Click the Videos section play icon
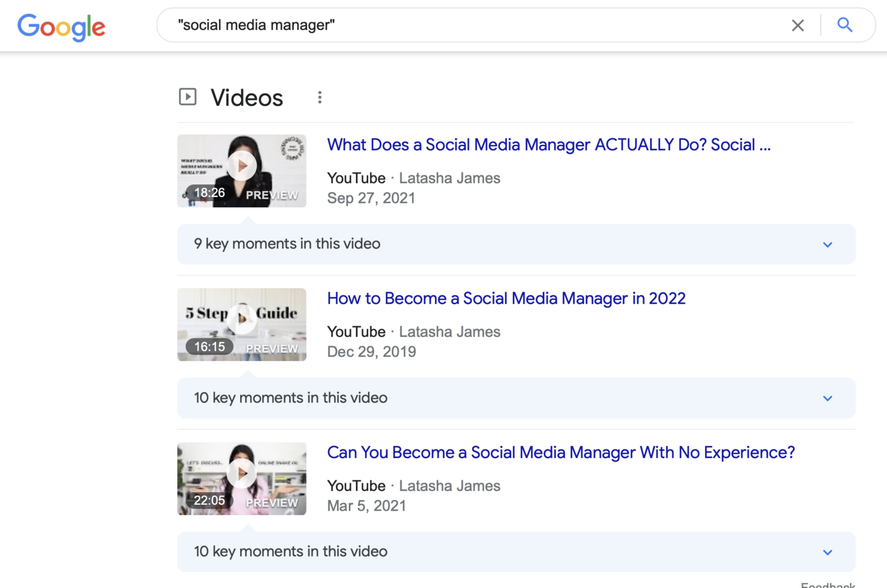This screenshot has height=588, width=887. point(188,96)
